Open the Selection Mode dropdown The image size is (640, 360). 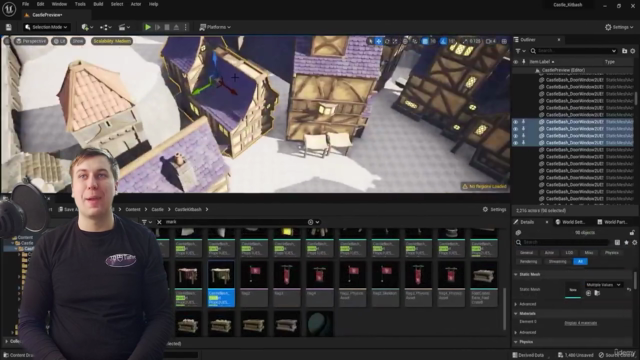46,27
